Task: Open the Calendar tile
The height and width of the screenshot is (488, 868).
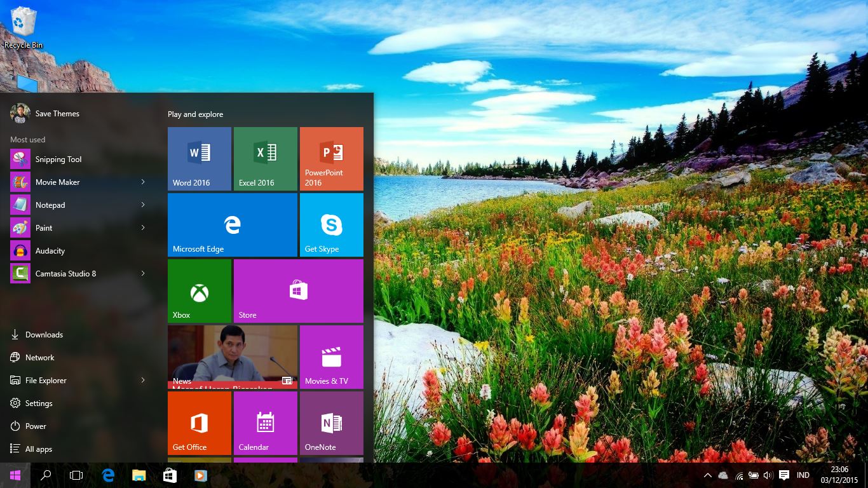Action: point(266,423)
